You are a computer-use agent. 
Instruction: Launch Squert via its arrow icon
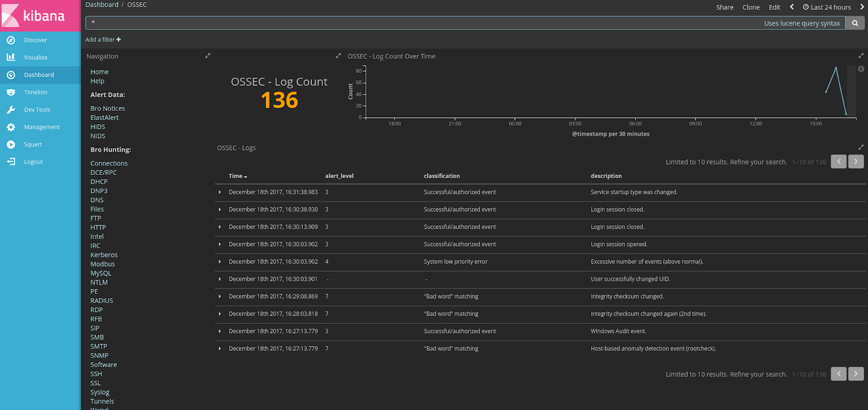(11, 144)
